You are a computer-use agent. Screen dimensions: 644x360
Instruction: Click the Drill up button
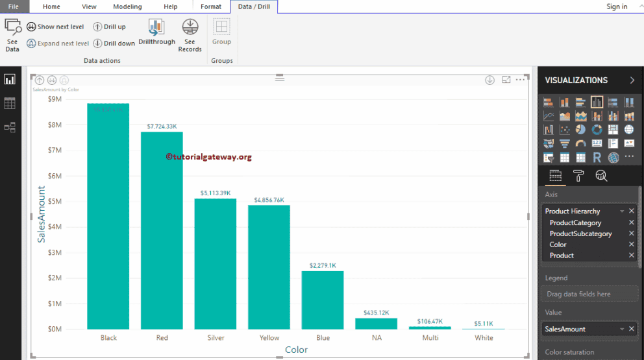[x=109, y=27]
